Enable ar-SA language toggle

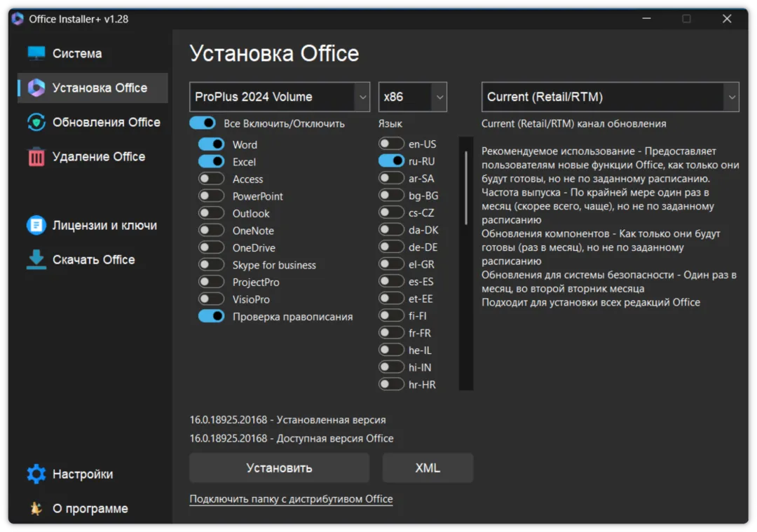(x=391, y=178)
